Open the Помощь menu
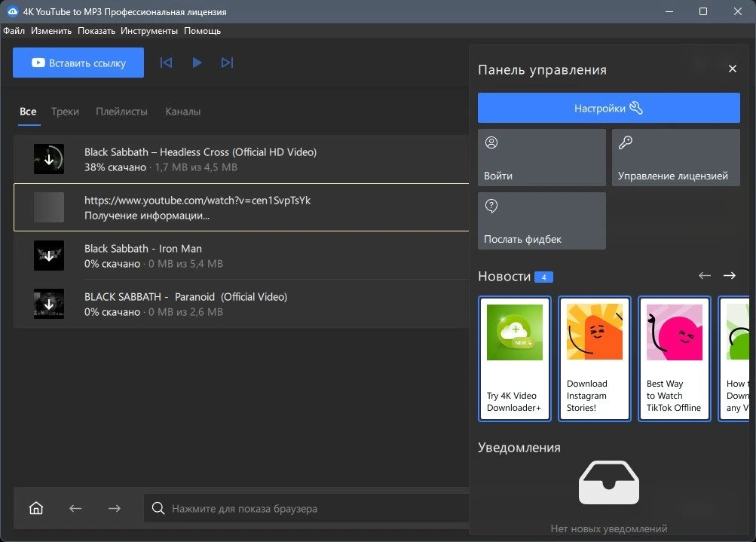This screenshot has width=756, height=542. coord(202,31)
